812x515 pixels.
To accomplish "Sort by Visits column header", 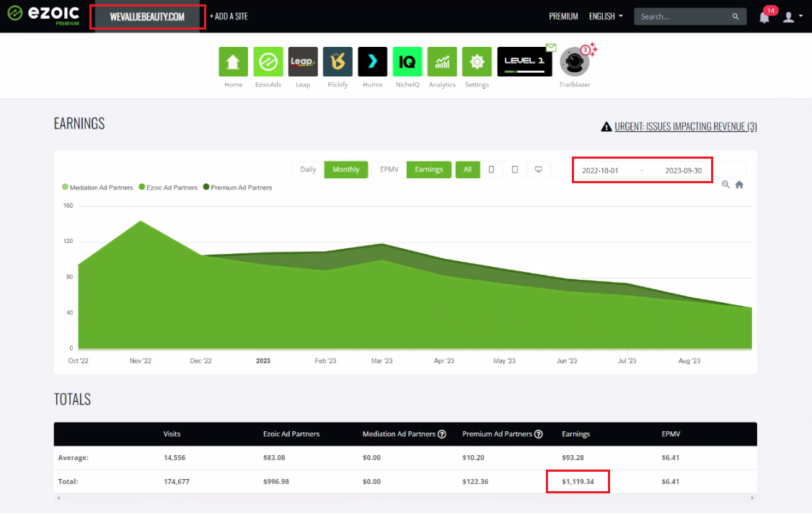I will click(x=172, y=434).
